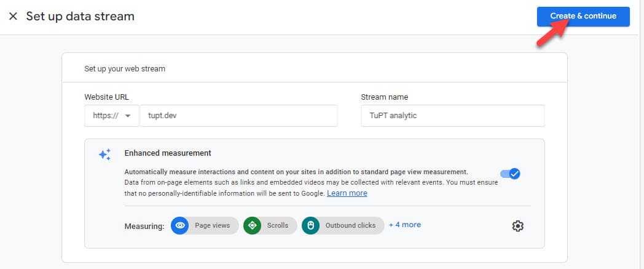The width and height of the screenshot is (644, 269).
Task: Click the Set up your web stream heading
Action: pyautogui.click(x=125, y=69)
